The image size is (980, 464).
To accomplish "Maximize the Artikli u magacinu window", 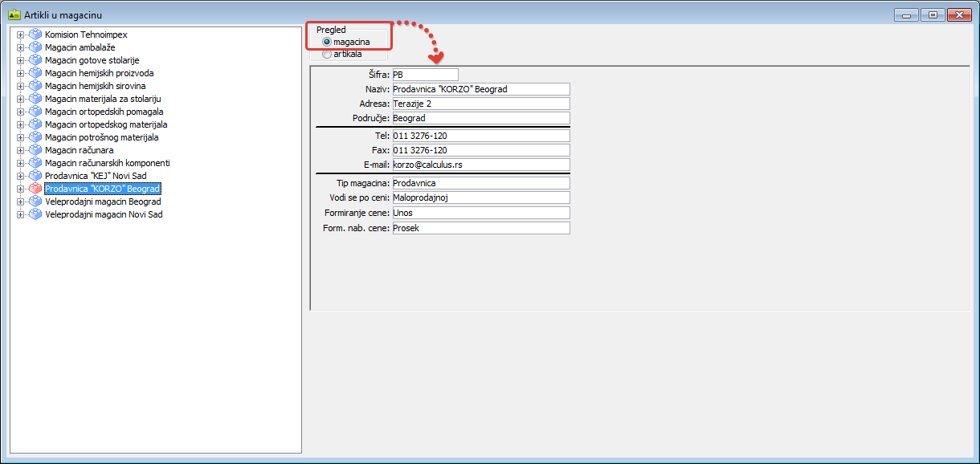I will pyautogui.click(x=932, y=14).
